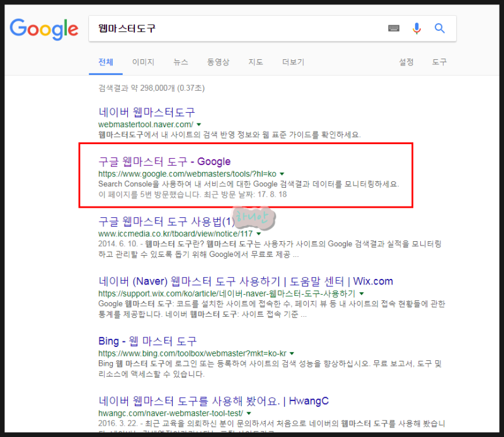Click the snippet starting with Search Console을 사용하여
The height and width of the screenshot is (437, 504).
[248, 184]
